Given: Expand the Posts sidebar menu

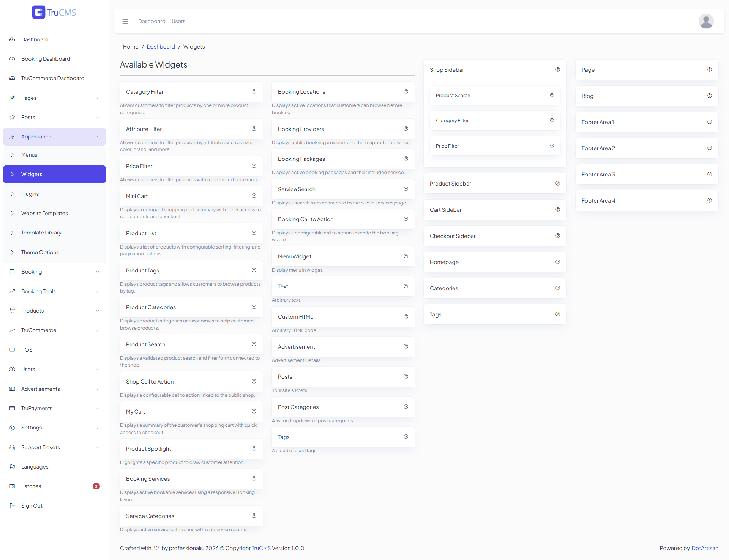Looking at the screenshot, I should coord(54,117).
